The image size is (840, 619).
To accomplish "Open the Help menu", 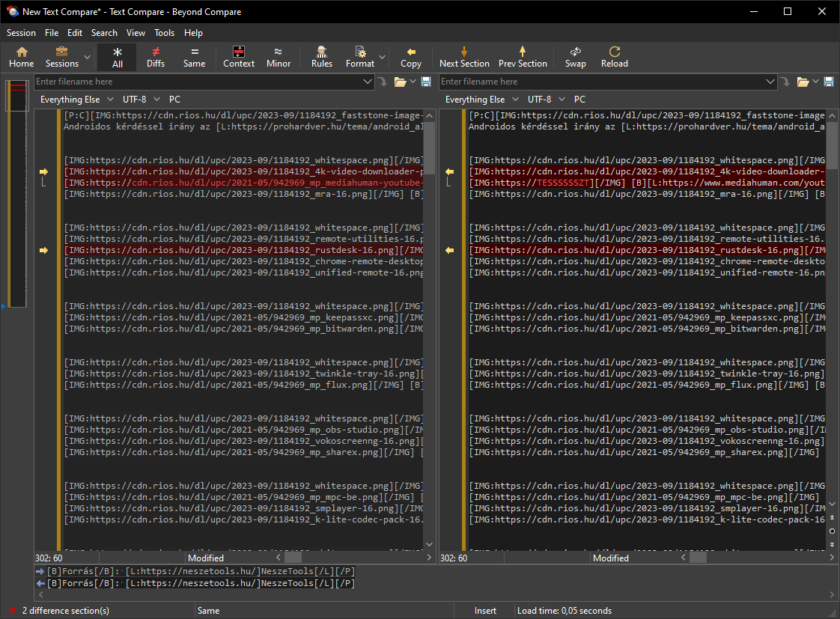I will pyautogui.click(x=193, y=33).
